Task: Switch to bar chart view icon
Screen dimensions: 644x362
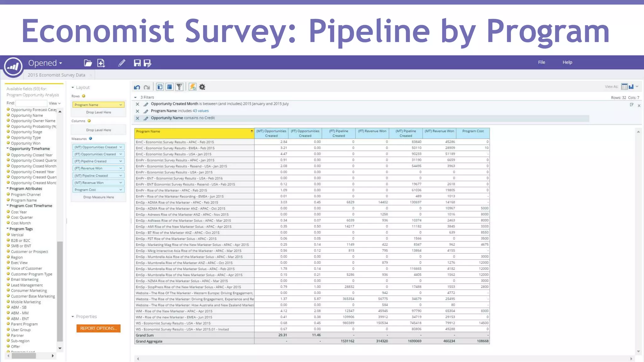Action: coord(631,86)
